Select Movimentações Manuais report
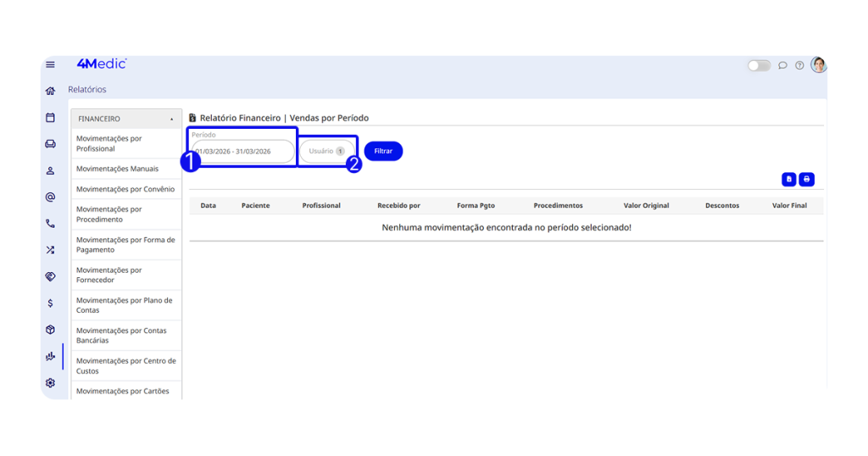Viewport: 868px width, 456px height. click(x=117, y=169)
